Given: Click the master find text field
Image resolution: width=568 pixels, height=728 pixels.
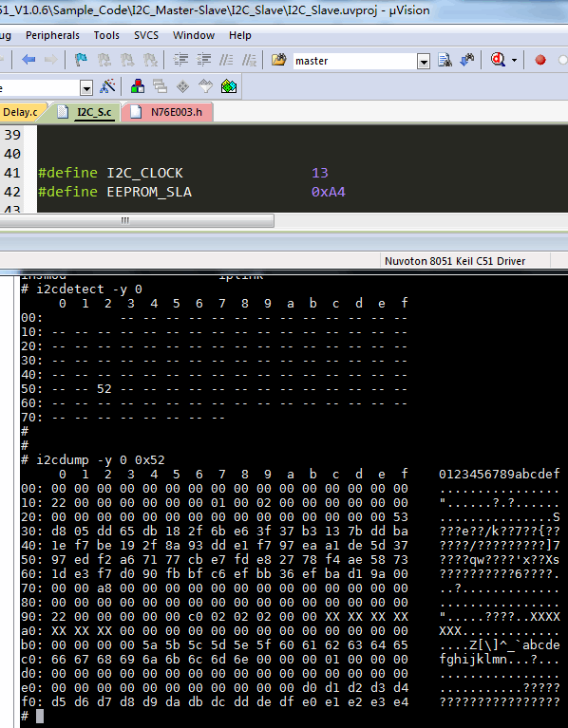Looking at the screenshot, I should [x=355, y=62].
